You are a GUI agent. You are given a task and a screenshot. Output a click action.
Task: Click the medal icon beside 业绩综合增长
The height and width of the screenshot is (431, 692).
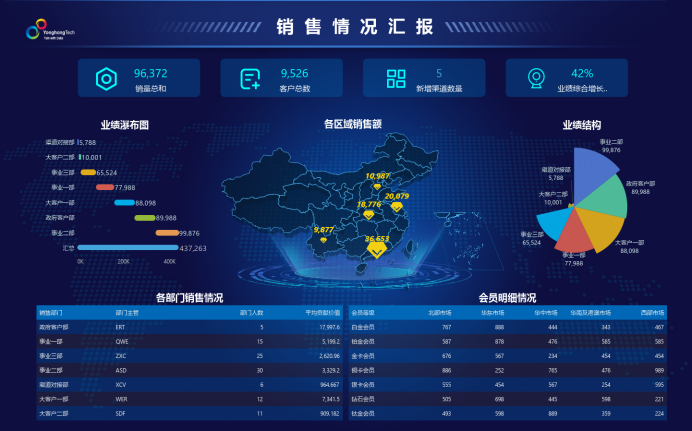[537, 79]
